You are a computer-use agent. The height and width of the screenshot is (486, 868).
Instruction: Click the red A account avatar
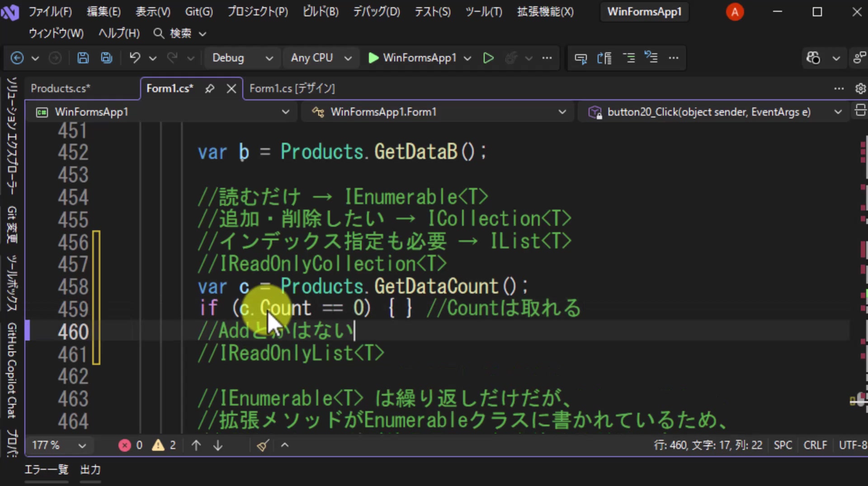(x=735, y=12)
